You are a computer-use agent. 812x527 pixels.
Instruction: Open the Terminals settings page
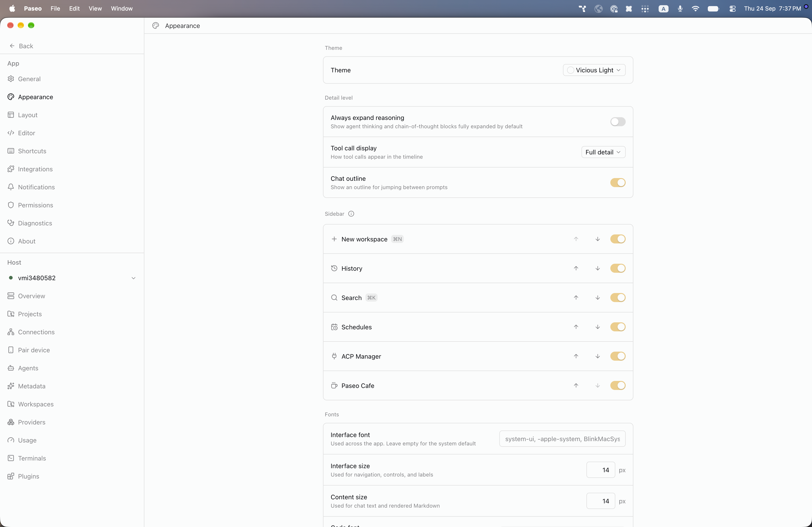(x=72, y=458)
